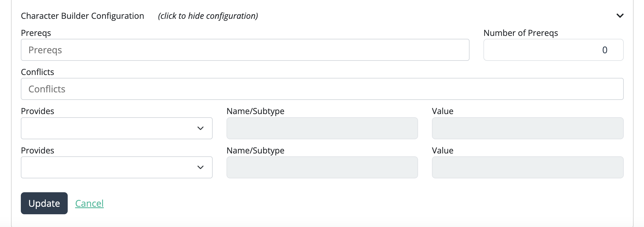644x227 pixels.
Task: Open the first Provides dropdown
Action: point(117,128)
